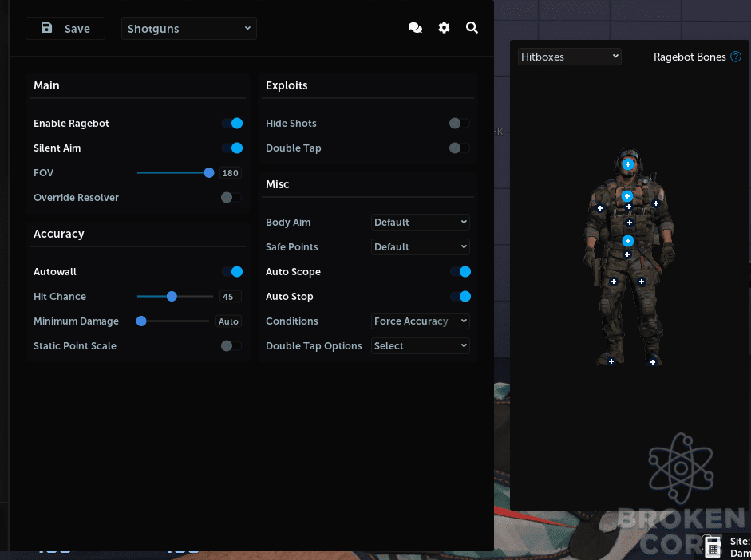751x560 pixels.
Task: Turn on Static Point Scale
Action: point(231,345)
